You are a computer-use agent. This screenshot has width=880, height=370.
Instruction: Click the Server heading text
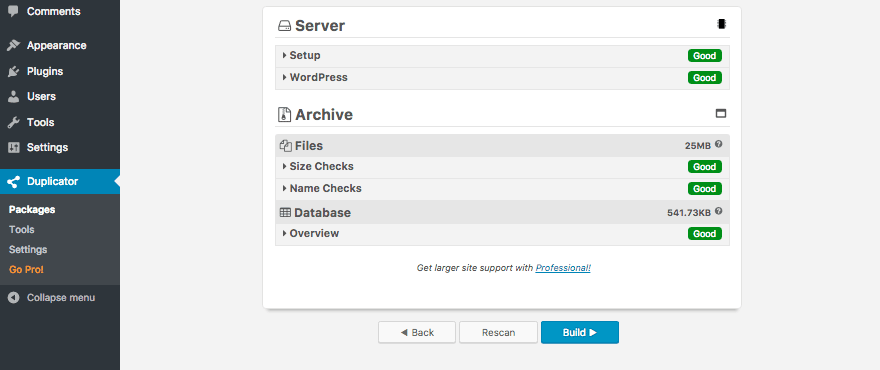pyautogui.click(x=320, y=26)
